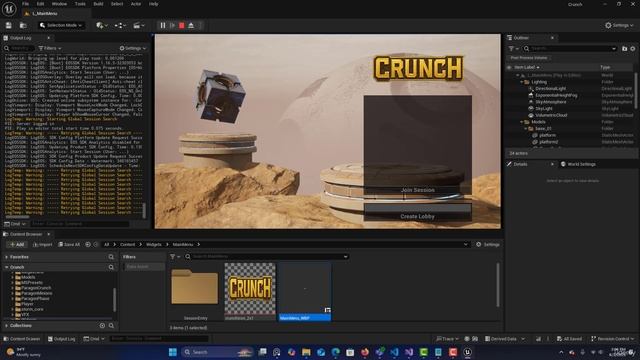Open the SessionEntry folder thumbnail
This screenshot has height=360, width=640.
(x=195, y=291)
